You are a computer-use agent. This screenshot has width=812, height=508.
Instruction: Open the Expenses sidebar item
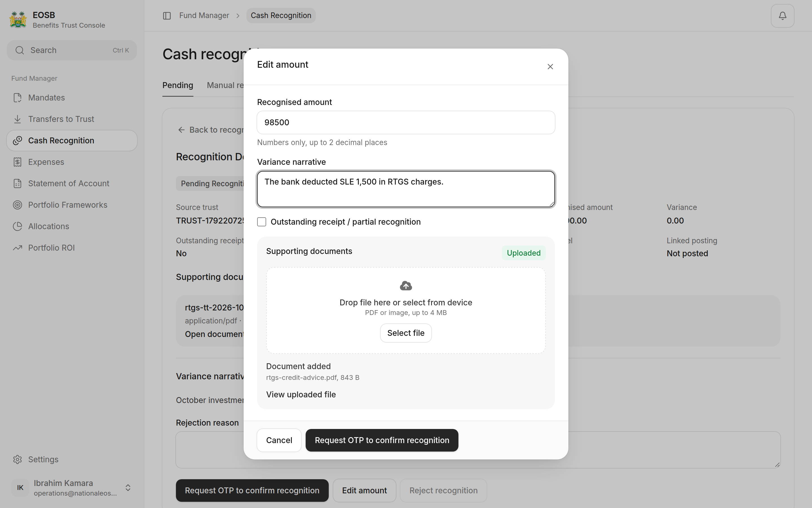[x=72, y=162]
